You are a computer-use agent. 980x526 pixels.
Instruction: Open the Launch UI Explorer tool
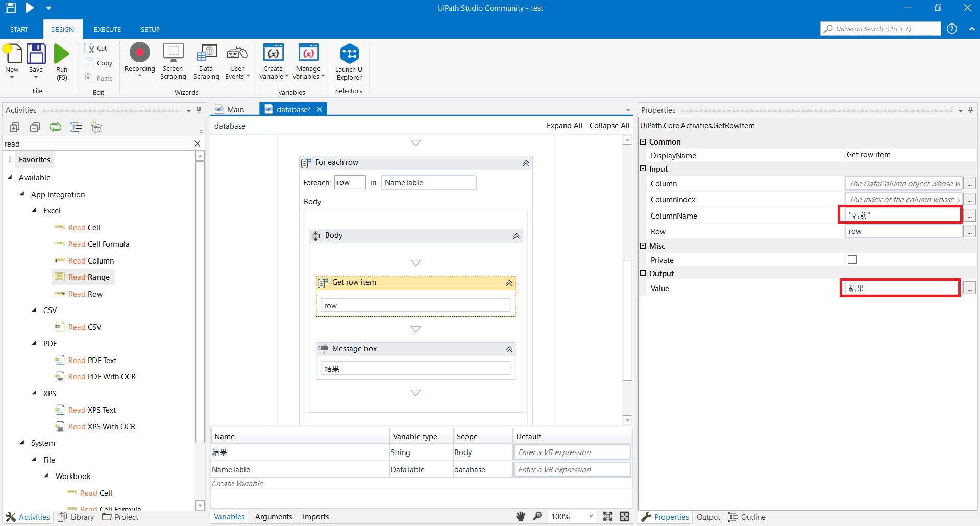(349, 60)
